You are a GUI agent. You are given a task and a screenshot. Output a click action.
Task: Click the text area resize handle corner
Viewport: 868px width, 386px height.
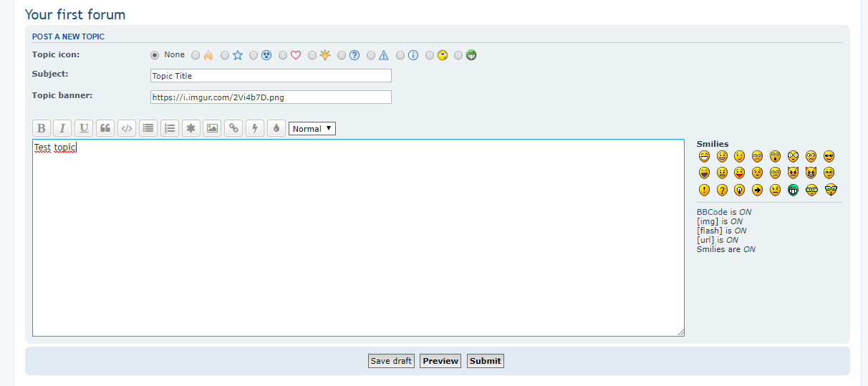(681, 332)
